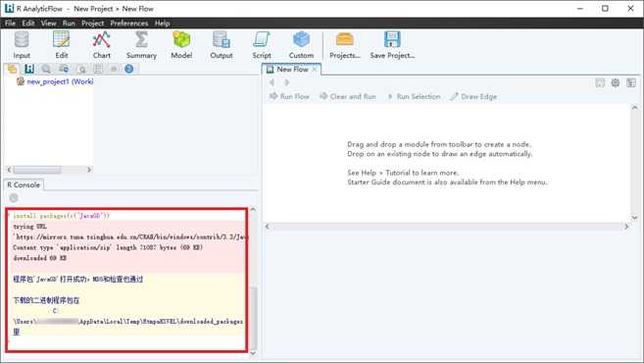
Task: Go back with the flow left arrow
Action: [272, 82]
